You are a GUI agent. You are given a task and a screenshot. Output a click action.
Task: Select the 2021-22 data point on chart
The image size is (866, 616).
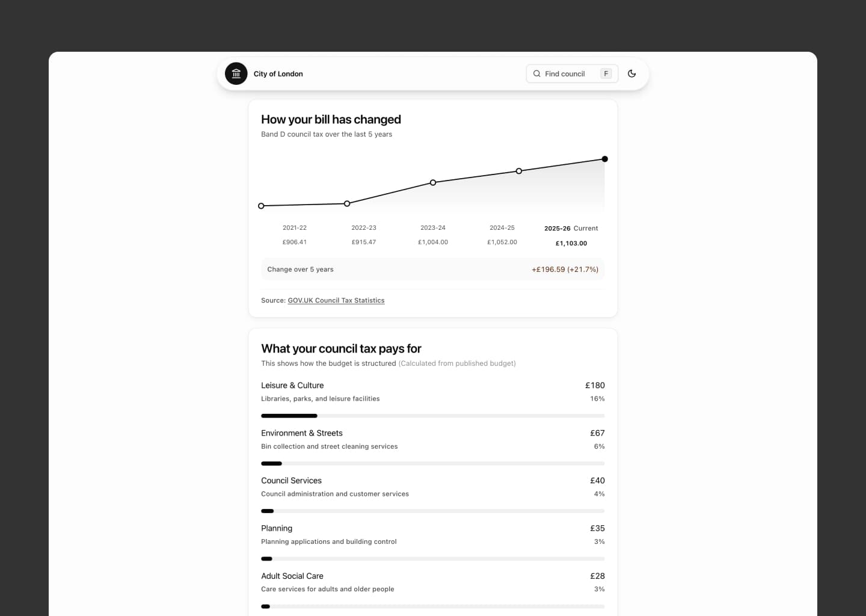[x=261, y=206]
